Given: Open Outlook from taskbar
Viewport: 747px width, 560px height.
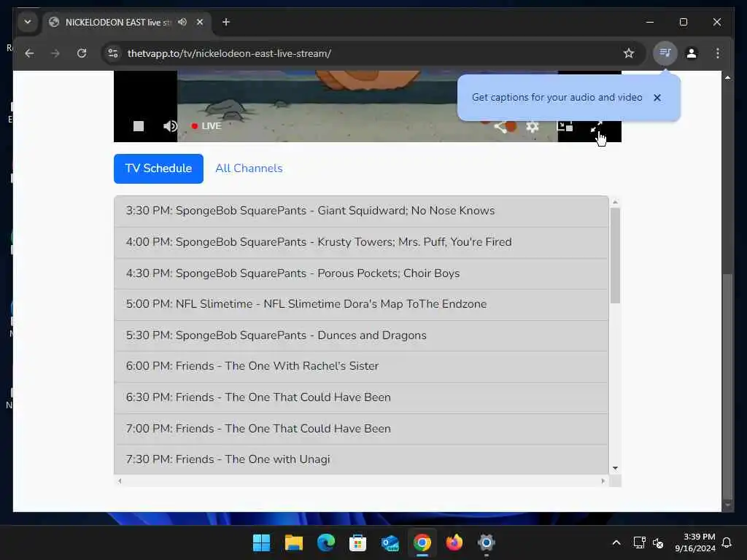Looking at the screenshot, I should (x=390, y=542).
